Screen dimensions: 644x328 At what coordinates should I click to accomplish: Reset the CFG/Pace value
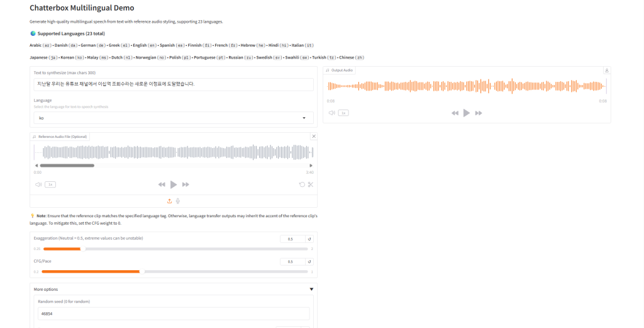(x=309, y=261)
